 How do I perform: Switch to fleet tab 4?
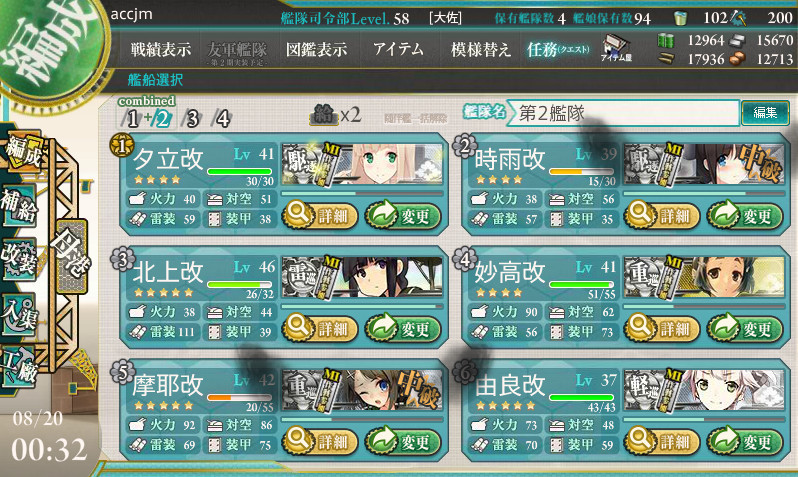(222, 119)
